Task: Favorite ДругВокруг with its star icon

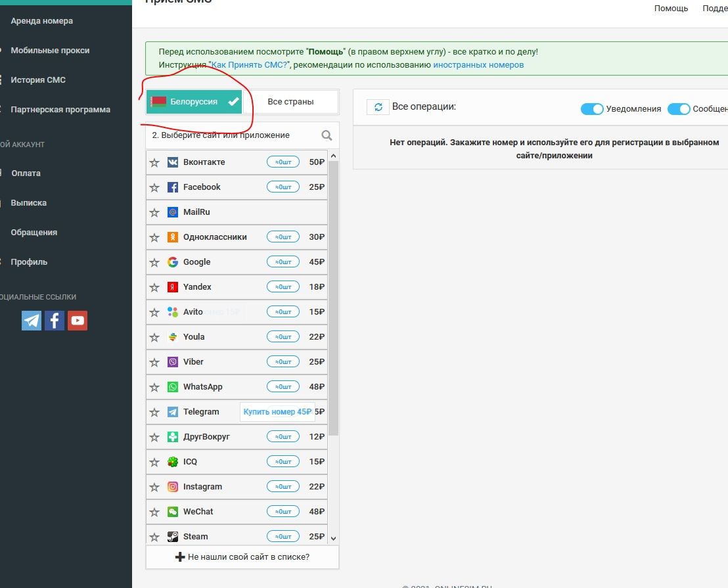Action: point(154,437)
